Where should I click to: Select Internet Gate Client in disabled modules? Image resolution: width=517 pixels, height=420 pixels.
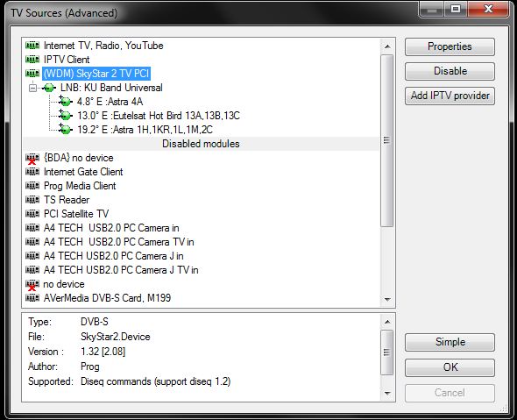pyautogui.click(x=83, y=172)
